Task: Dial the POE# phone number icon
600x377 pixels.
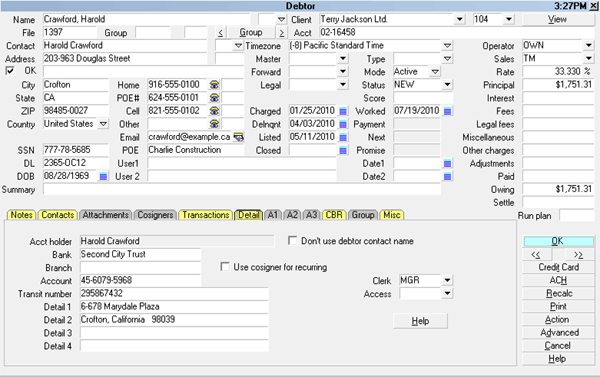Action: click(214, 98)
